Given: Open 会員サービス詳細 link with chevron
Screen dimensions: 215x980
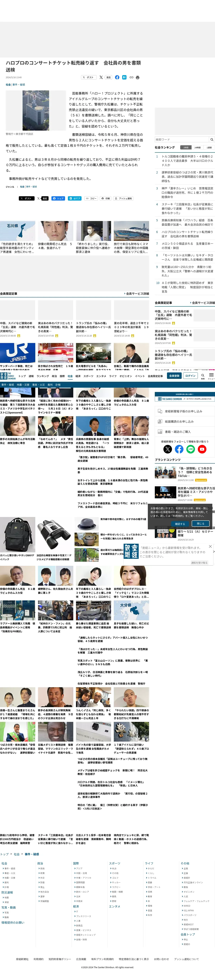Looking at the screenshot, I should pos(136,294).
